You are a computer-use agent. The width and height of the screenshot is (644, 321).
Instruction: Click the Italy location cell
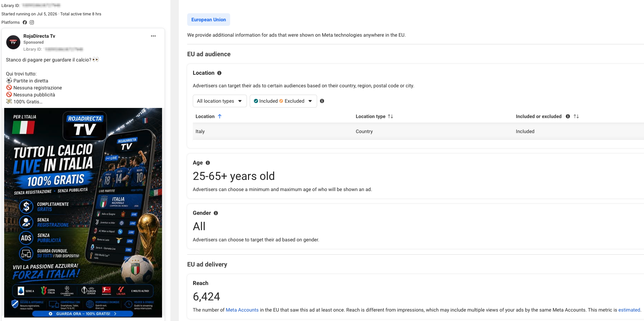pos(200,131)
